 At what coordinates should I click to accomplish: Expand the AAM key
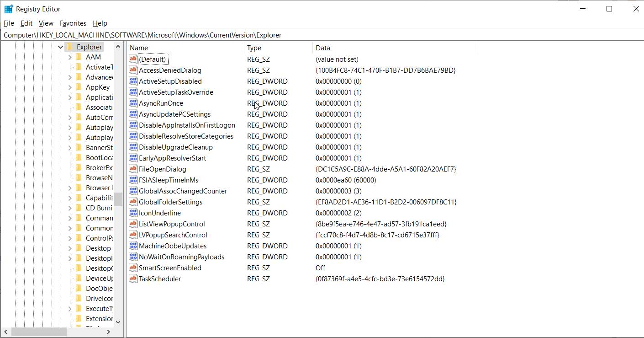point(70,57)
